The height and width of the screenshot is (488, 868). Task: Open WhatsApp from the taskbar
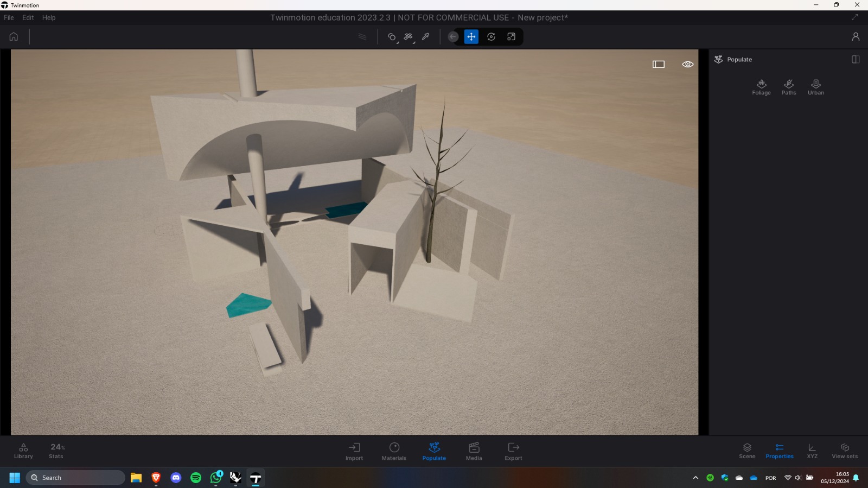[x=216, y=478]
